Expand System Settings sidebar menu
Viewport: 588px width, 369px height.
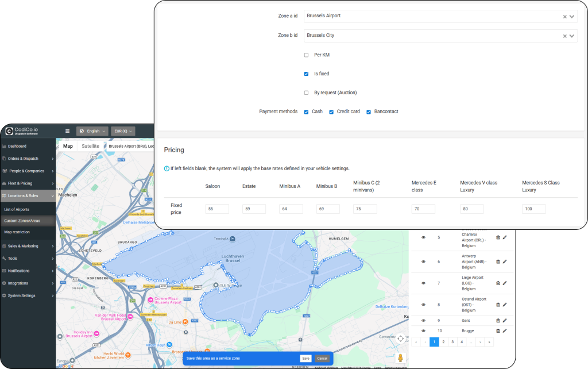(28, 295)
